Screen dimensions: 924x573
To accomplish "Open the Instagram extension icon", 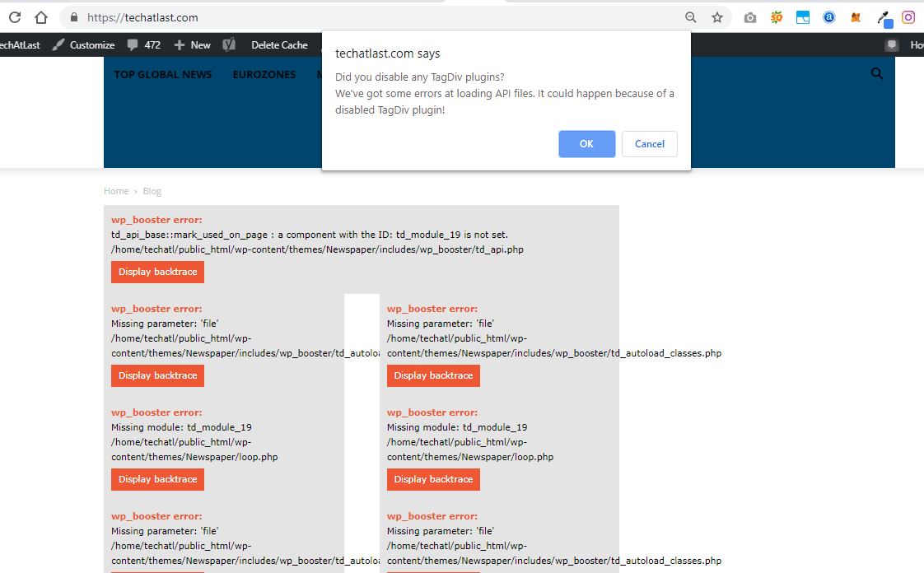I will pyautogui.click(x=908, y=17).
